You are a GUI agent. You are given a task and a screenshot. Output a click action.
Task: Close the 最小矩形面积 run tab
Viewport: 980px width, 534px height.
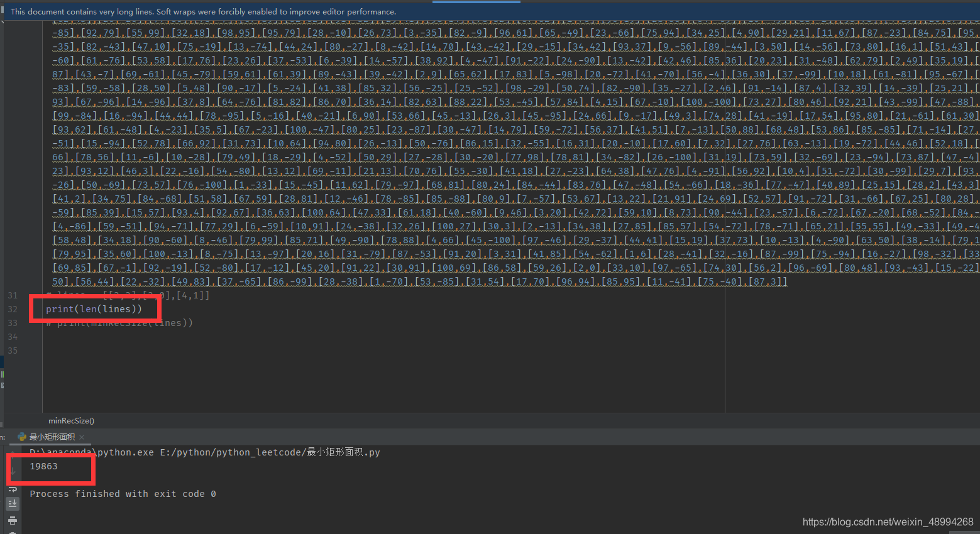point(82,437)
